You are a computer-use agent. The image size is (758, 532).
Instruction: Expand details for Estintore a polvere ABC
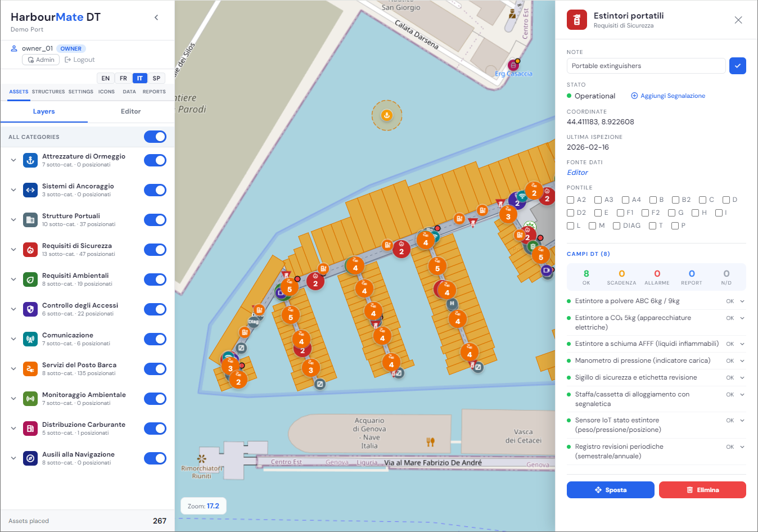[742, 301]
